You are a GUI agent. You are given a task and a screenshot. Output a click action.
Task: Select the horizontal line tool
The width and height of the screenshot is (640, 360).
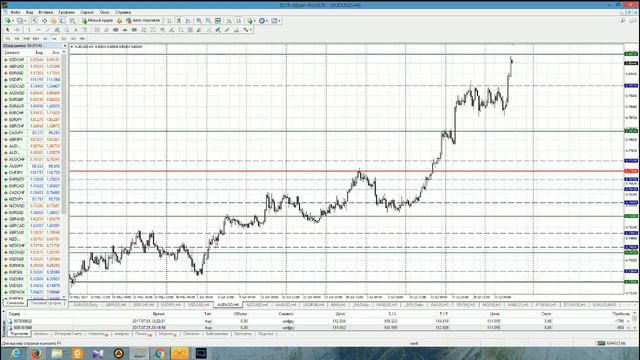coord(38,29)
